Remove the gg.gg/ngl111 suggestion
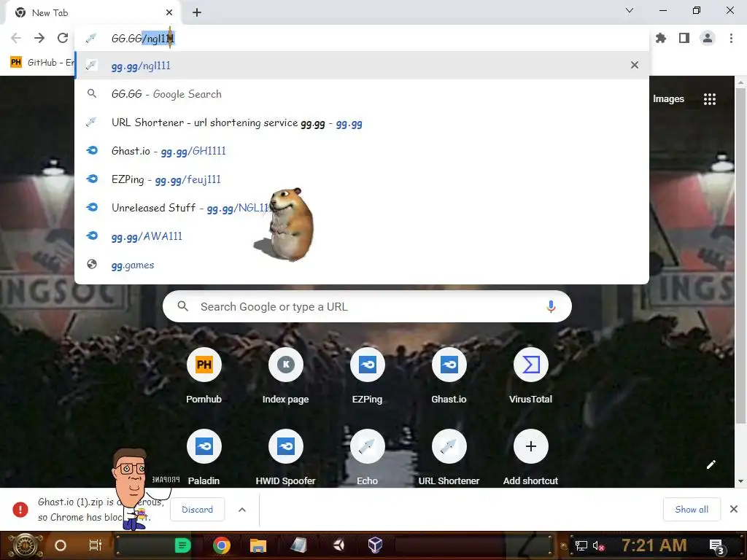Screen dimensions: 747x560 pyautogui.click(x=635, y=65)
